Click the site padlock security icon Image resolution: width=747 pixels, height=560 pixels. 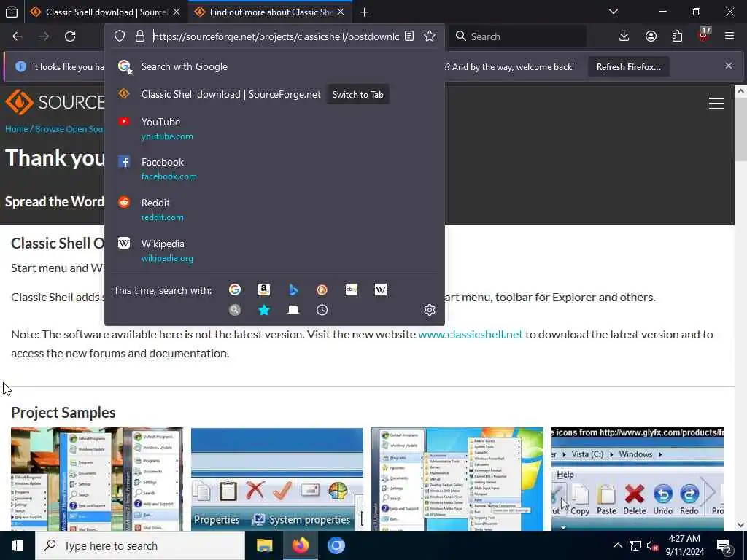pyautogui.click(x=139, y=36)
